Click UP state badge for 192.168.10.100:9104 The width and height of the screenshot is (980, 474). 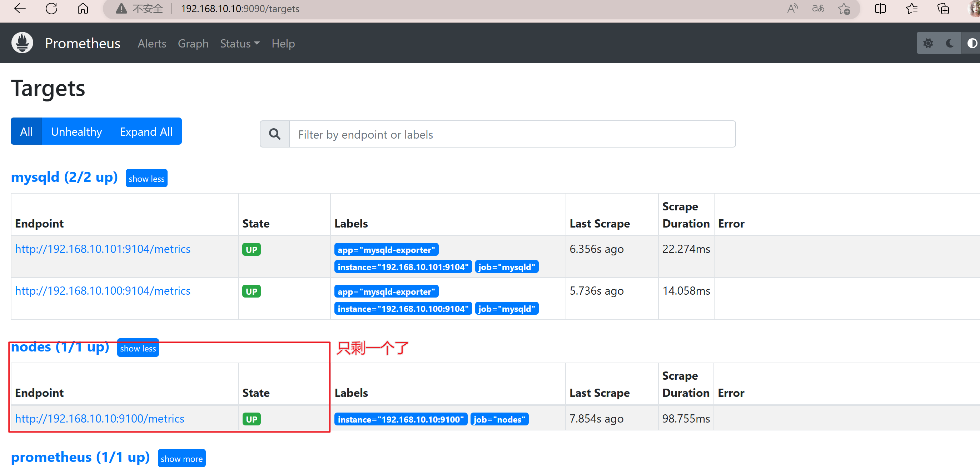coord(252,291)
